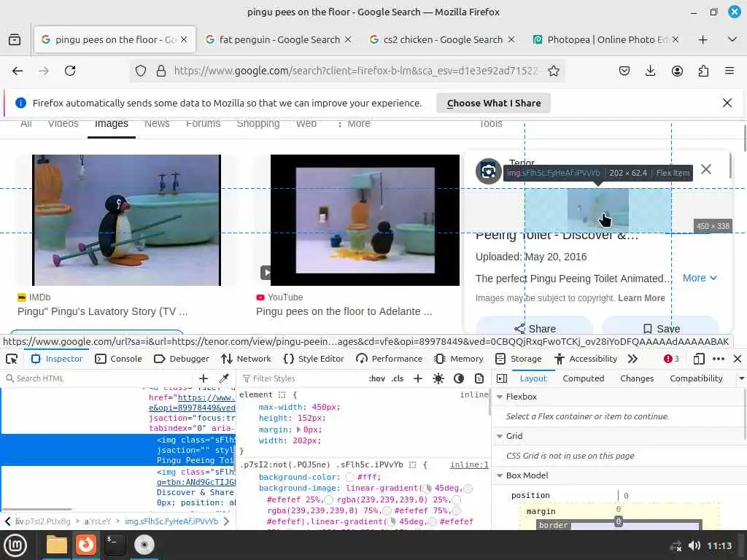The width and height of the screenshot is (747, 560).
Task: Click the first 45deg angle swatch
Action: click(427, 488)
